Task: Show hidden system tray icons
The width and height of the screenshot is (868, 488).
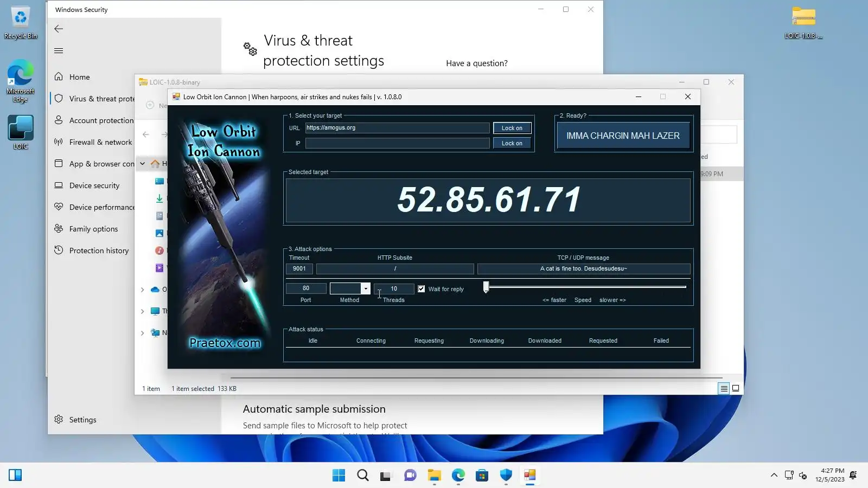Action: coord(774,476)
